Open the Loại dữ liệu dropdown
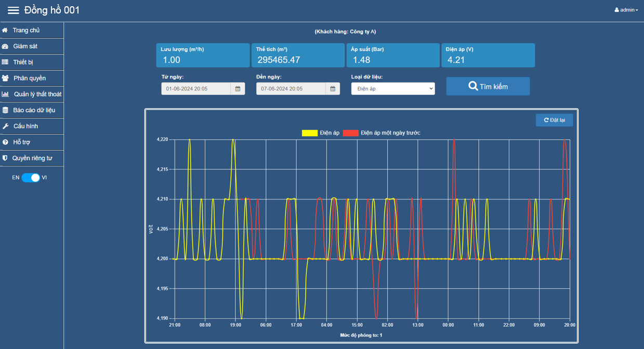Screen dimensions: 644x349 tap(393, 89)
